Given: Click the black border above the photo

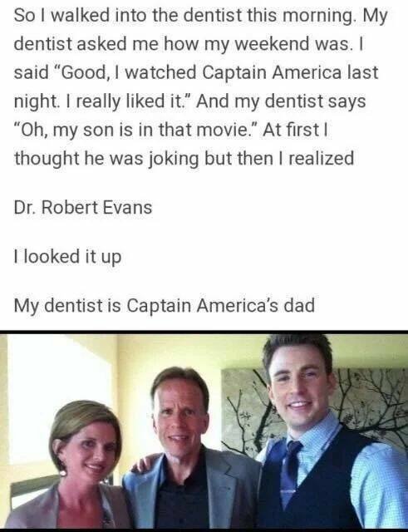Looking at the screenshot, I should (x=204, y=332).
